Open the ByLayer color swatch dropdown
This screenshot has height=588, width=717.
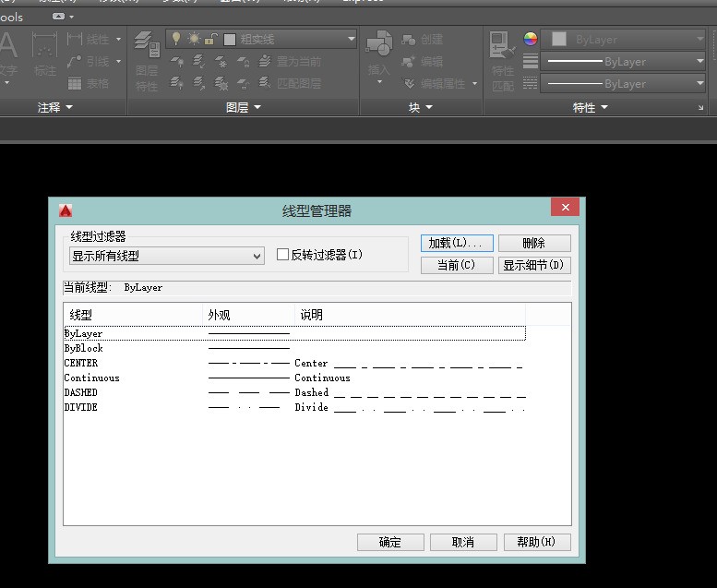[x=623, y=39]
